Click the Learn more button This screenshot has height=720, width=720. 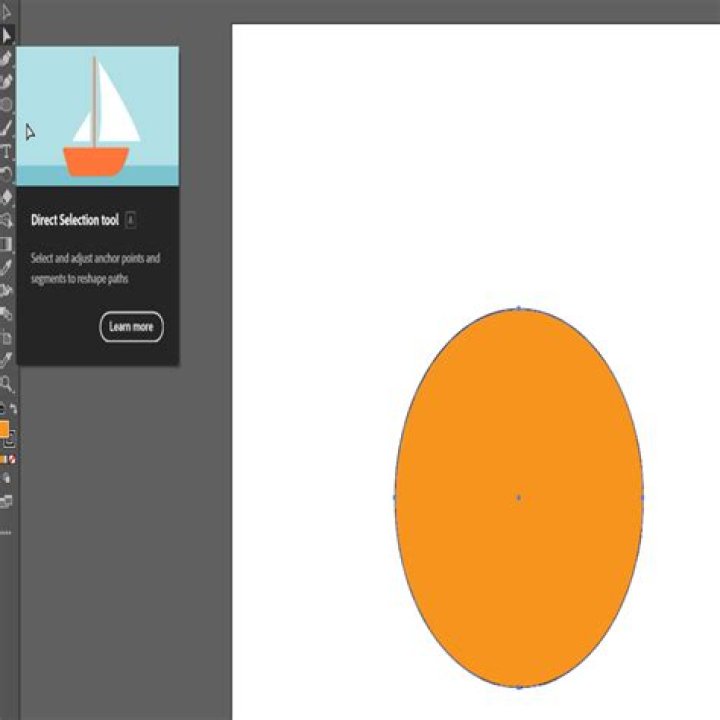pyautogui.click(x=131, y=327)
